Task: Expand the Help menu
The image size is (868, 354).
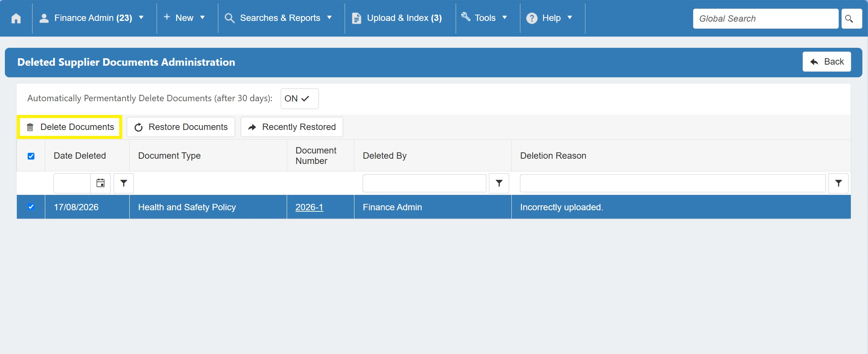Action: point(549,18)
